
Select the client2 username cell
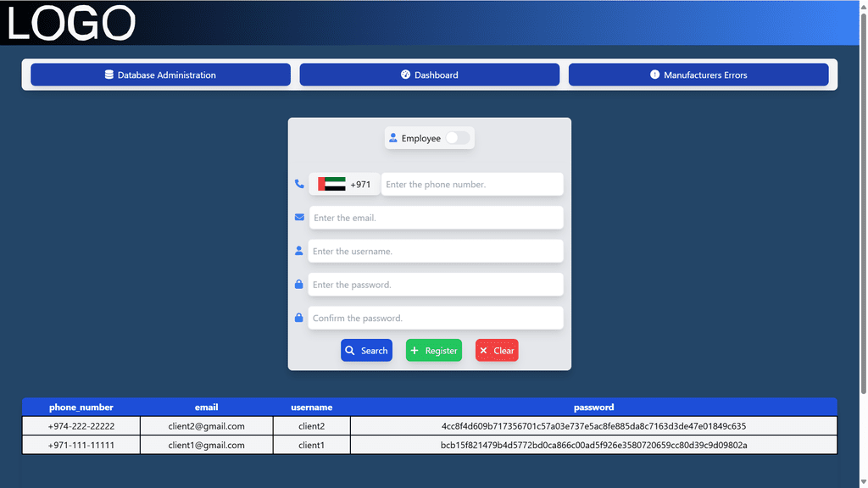pos(312,426)
